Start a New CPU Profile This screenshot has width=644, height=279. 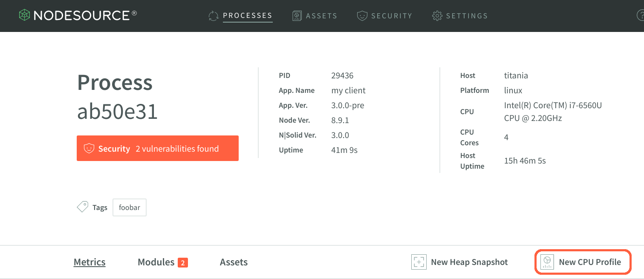coord(589,262)
